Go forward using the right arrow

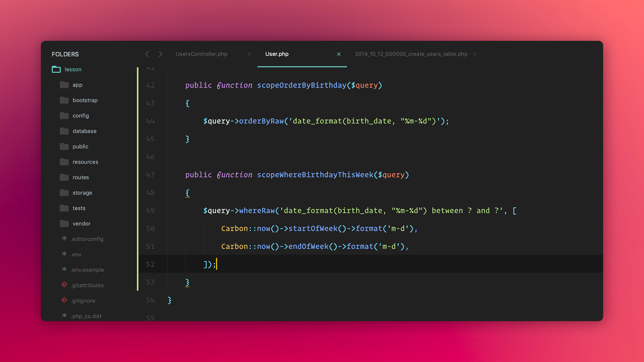(x=161, y=54)
